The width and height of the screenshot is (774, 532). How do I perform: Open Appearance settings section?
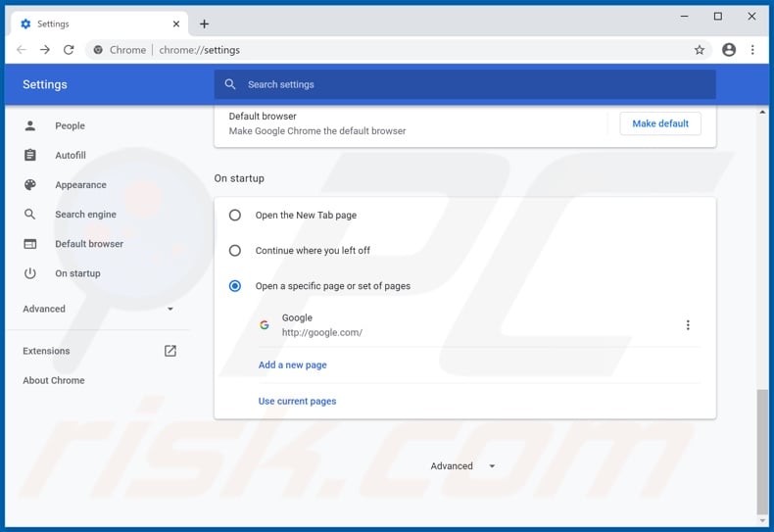(81, 184)
